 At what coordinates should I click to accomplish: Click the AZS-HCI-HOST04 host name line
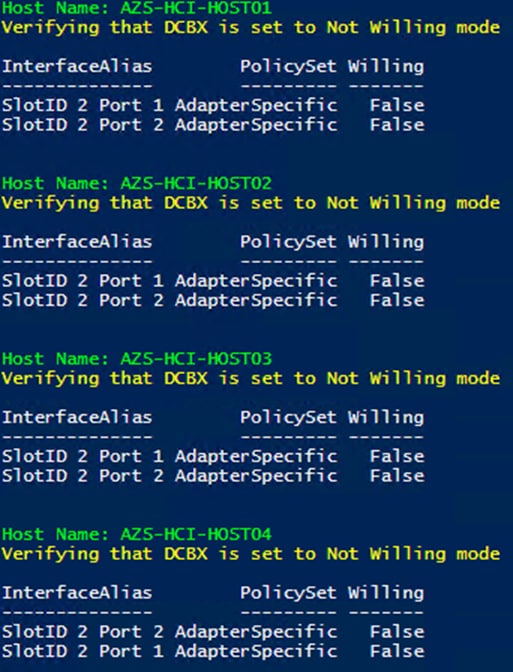137,534
